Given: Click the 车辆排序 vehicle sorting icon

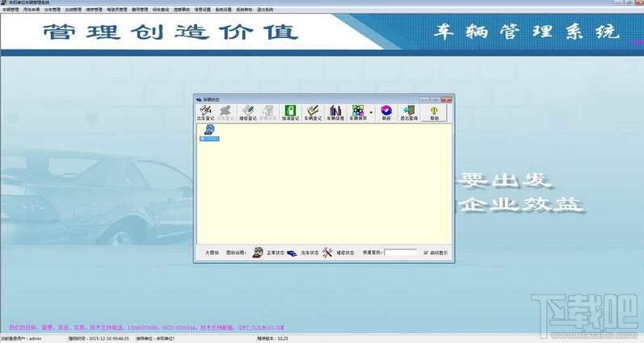Looking at the screenshot, I should click(x=358, y=113).
